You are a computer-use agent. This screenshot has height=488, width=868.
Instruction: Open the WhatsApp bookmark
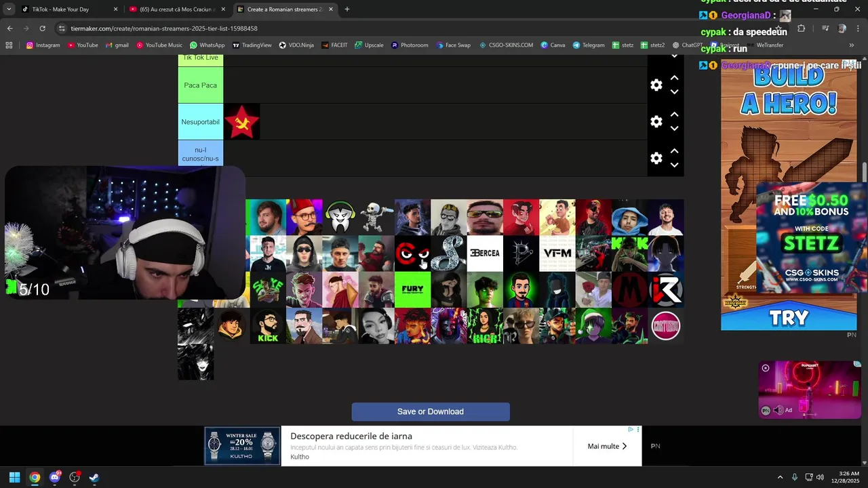pos(208,45)
